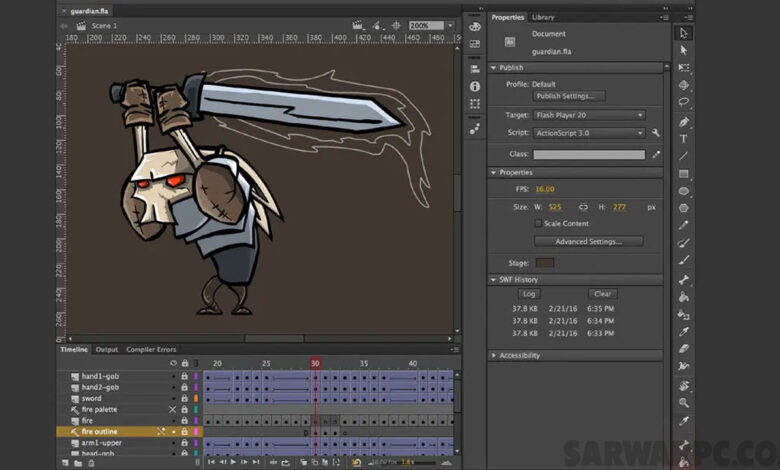Select the Timeline tab
This screenshot has width=780, height=470.
[x=74, y=350]
